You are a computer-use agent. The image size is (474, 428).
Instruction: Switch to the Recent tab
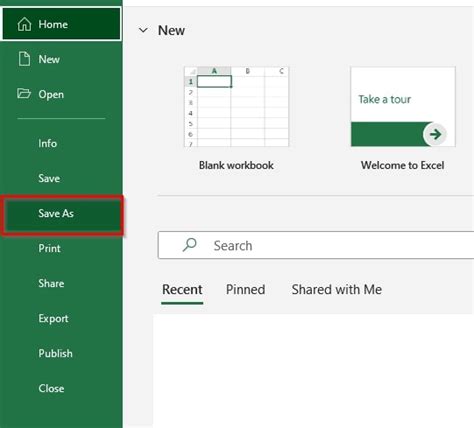(x=182, y=289)
